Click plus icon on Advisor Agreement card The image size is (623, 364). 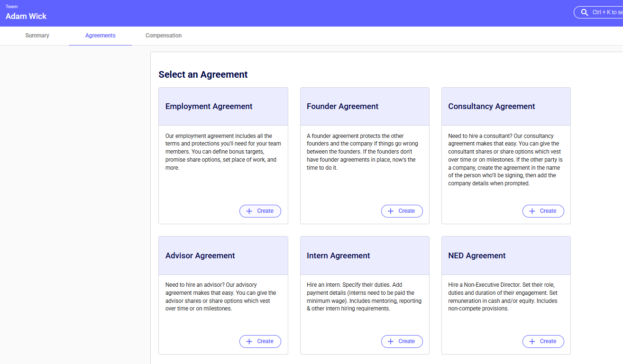tap(249, 342)
